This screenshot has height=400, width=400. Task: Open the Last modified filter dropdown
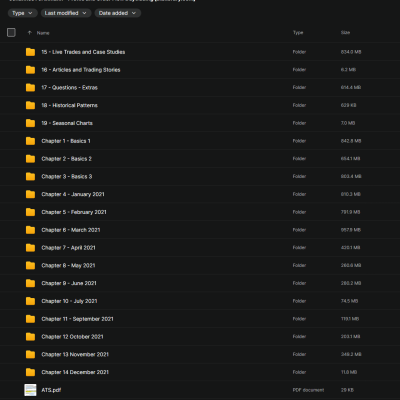coord(66,13)
